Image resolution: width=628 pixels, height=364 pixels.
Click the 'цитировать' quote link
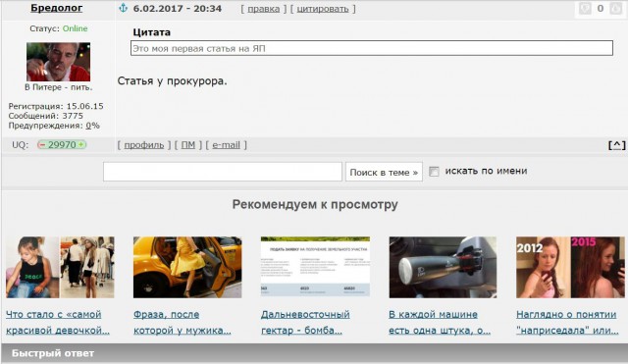[x=323, y=9]
